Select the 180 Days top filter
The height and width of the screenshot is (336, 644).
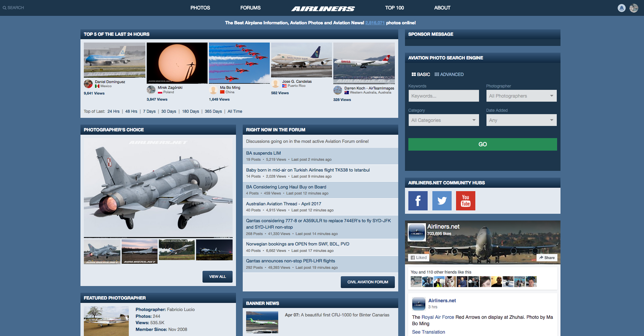[x=190, y=111]
